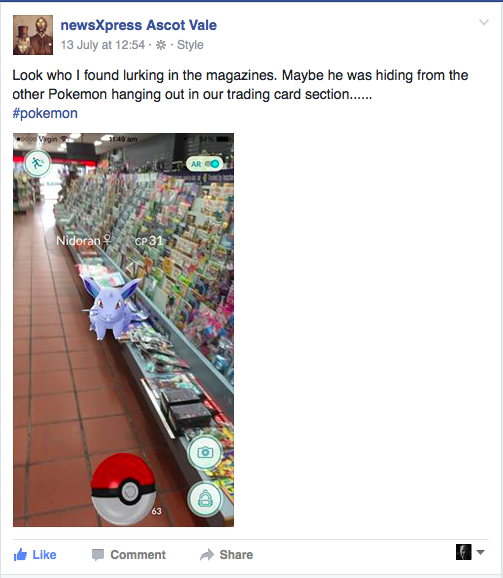This screenshot has height=578, width=503.
Task: Tap the backpack items icon
Action: 205,499
